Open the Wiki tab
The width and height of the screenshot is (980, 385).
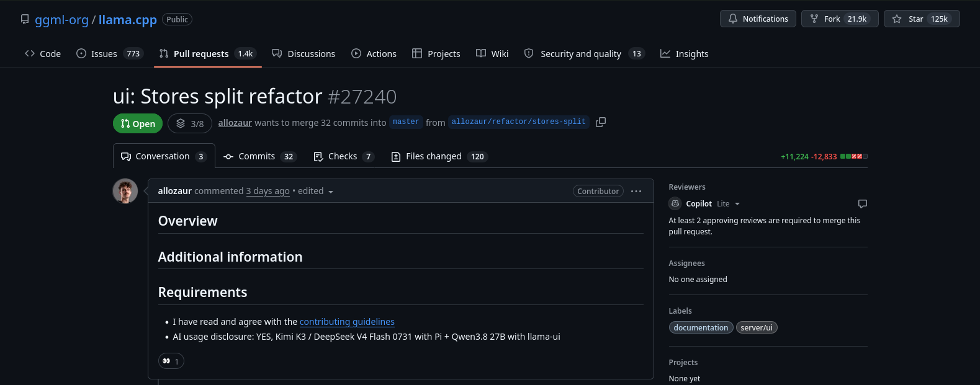pyautogui.click(x=492, y=54)
